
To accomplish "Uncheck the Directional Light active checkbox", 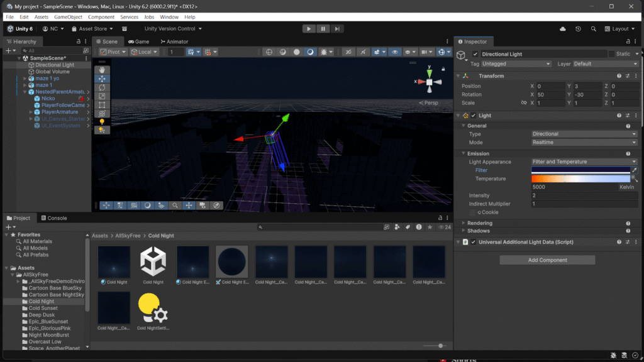I will 475,54.
